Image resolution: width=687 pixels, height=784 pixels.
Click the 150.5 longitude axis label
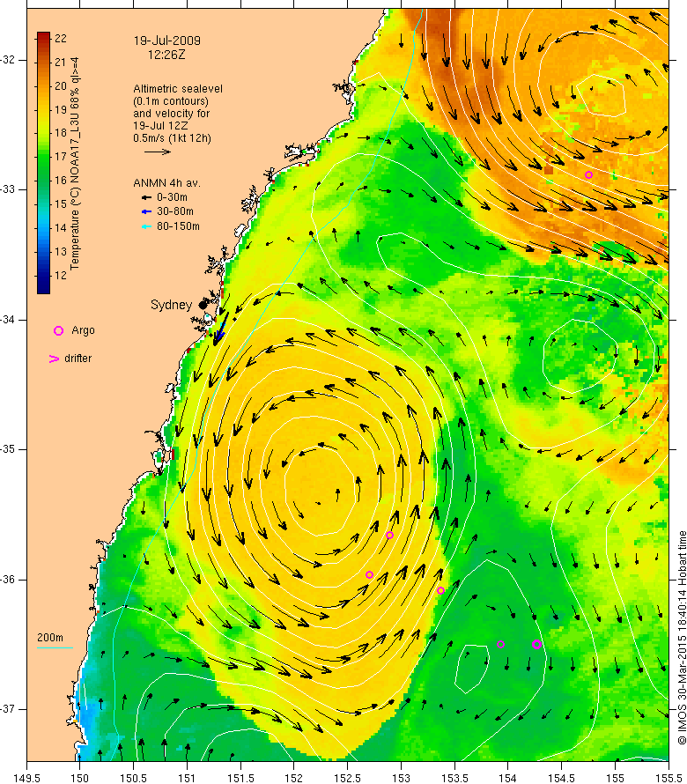[134, 779]
